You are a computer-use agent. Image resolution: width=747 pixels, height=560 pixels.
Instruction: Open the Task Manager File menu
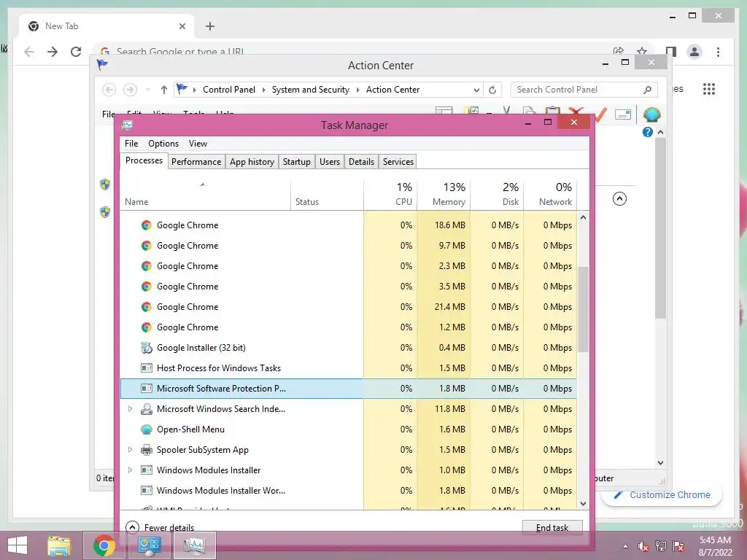click(x=131, y=144)
